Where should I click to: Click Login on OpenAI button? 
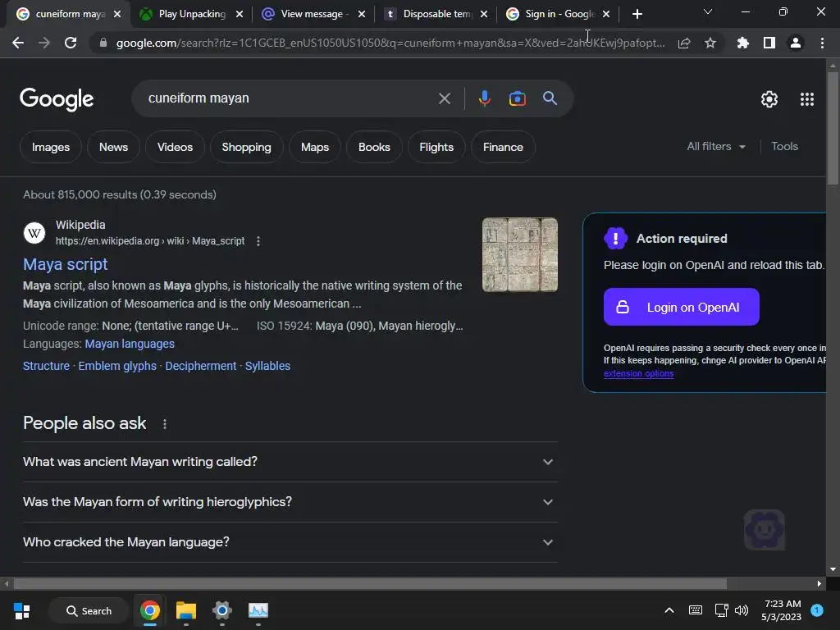[682, 307]
